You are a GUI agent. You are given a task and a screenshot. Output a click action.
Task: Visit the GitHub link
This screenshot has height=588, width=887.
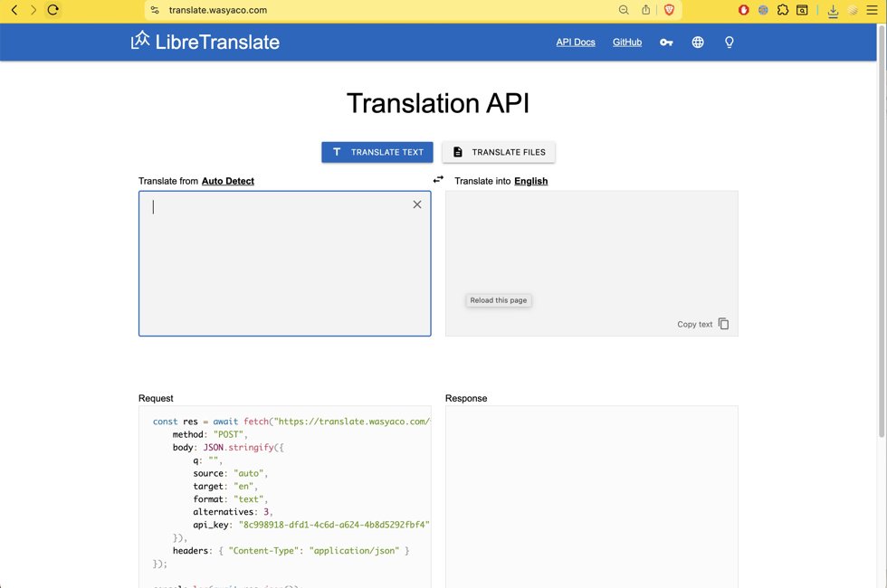pos(626,42)
